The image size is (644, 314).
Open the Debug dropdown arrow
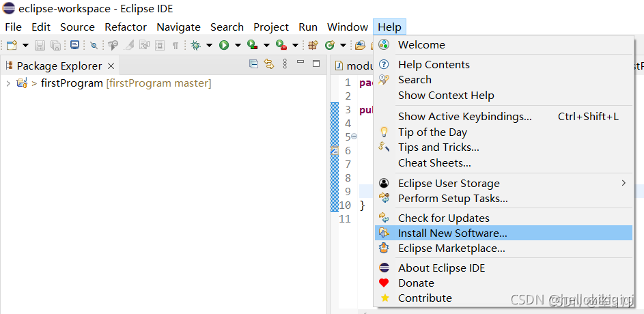[209, 45]
